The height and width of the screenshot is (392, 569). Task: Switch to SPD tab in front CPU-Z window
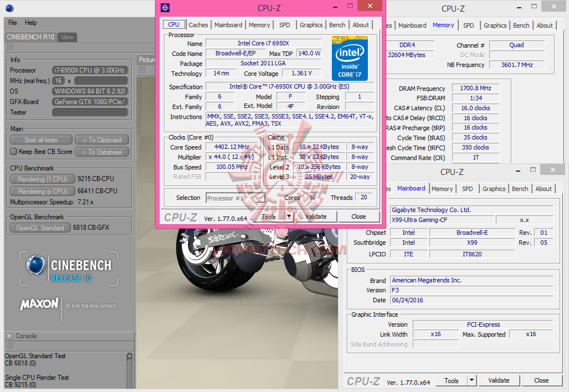point(285,25)
